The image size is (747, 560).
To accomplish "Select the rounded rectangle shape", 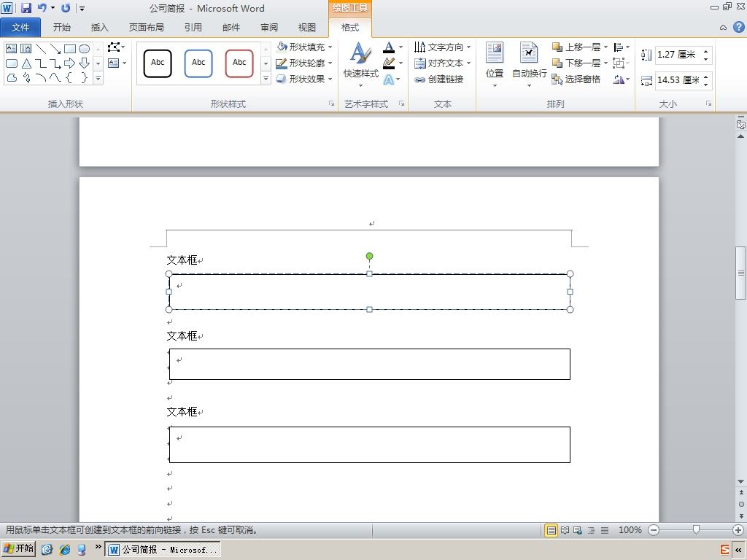I will (x=12, y=63).
